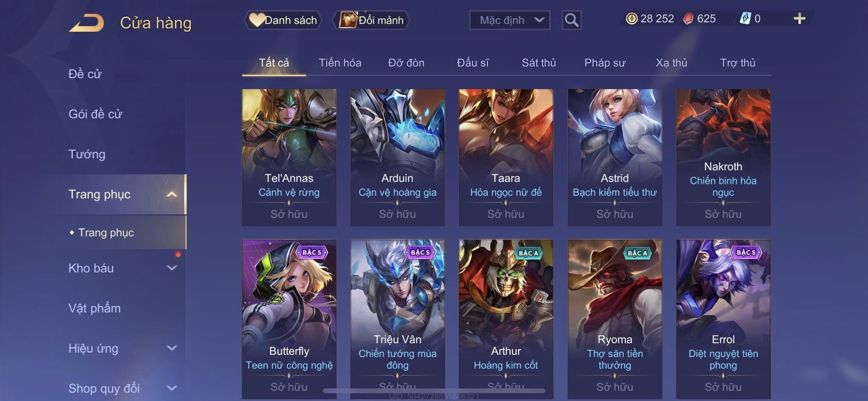Viewport: 868px width, 401px height.
Task: Open the Mặc định sort dropdown
Action: tap(509, 20)
